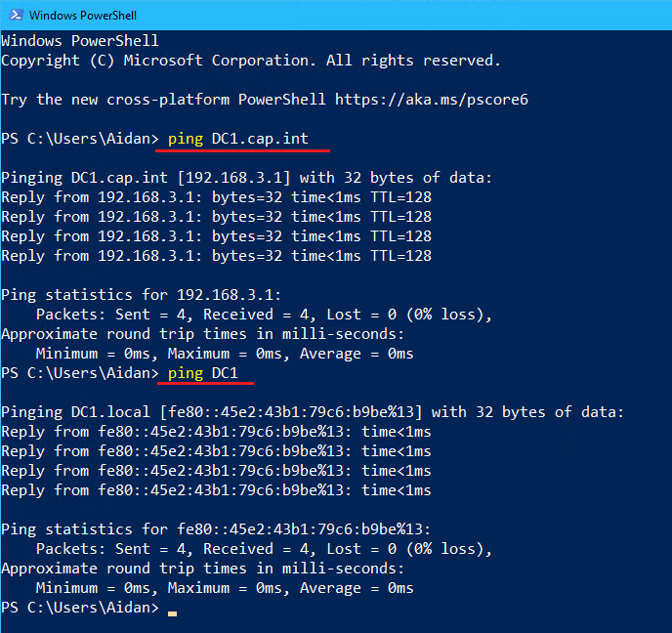Click the PowerShell icon in the title bar
This screenshot has width=672, height=633.
point(13,15)
